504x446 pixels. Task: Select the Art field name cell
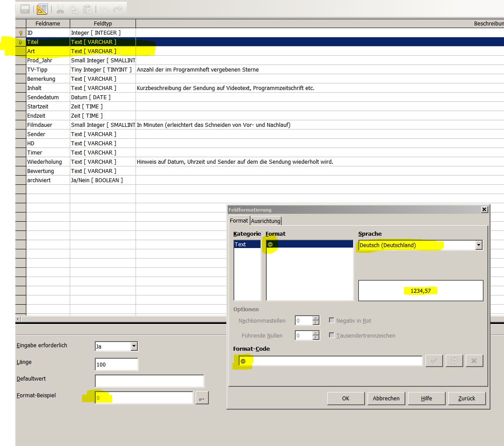[48, 51]
